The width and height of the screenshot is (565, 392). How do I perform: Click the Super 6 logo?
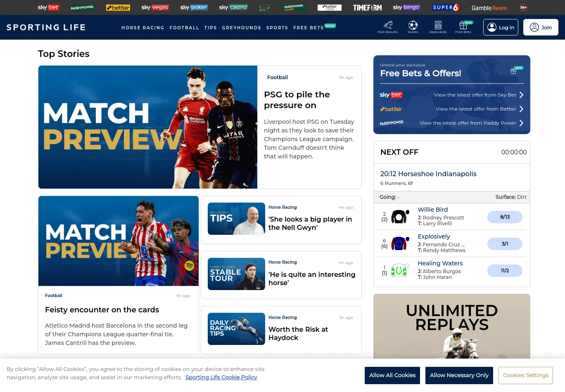coord(446,7)
